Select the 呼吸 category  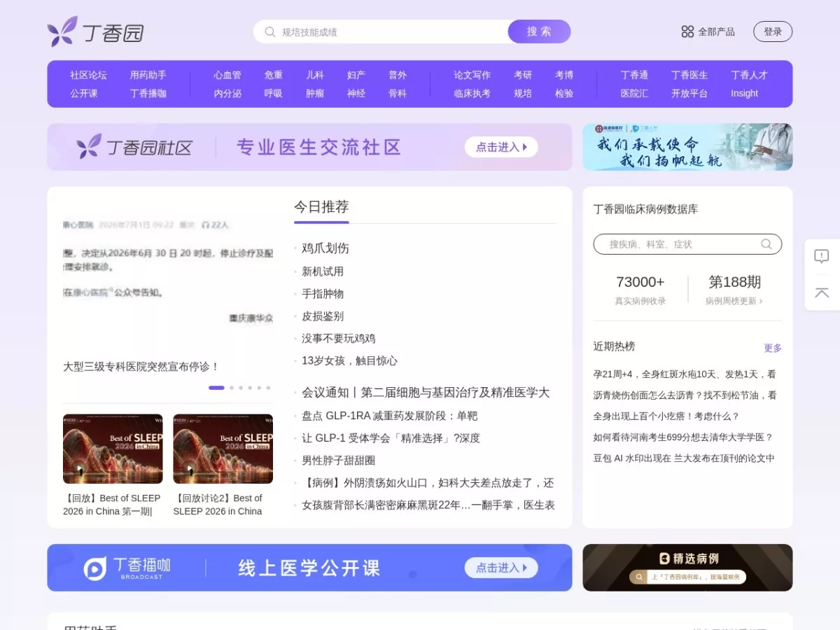pos(274,93)
